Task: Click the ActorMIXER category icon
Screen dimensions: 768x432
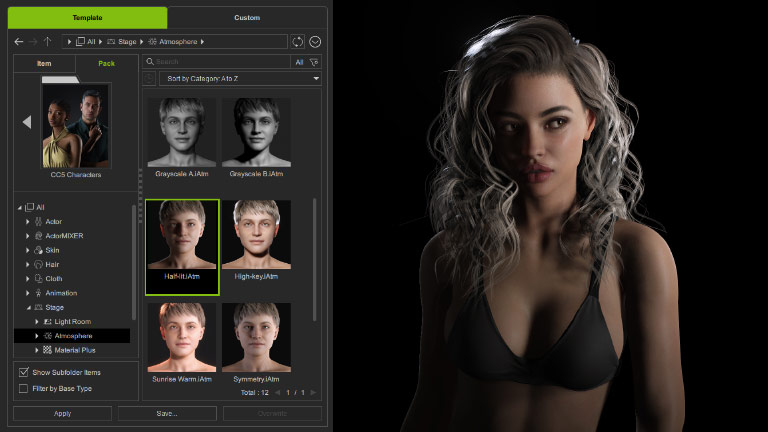Action: pyautogui.click(x=38, y=236)
